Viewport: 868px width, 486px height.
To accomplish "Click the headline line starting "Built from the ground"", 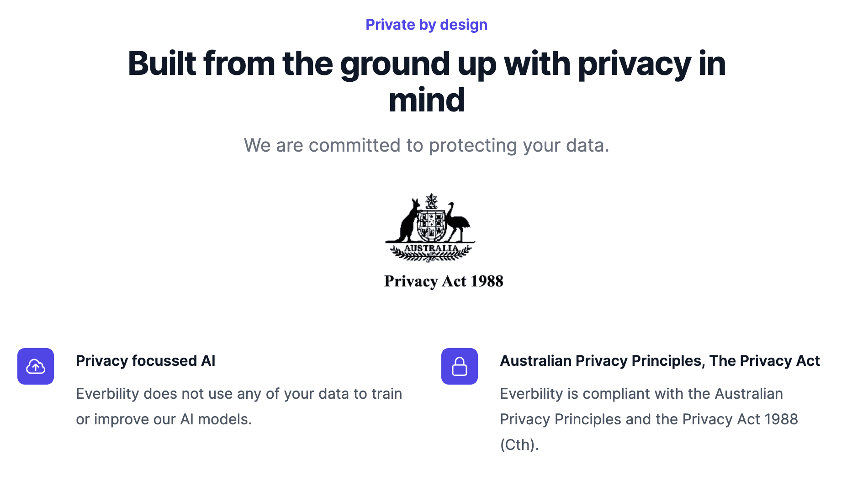I will [426, 63].
